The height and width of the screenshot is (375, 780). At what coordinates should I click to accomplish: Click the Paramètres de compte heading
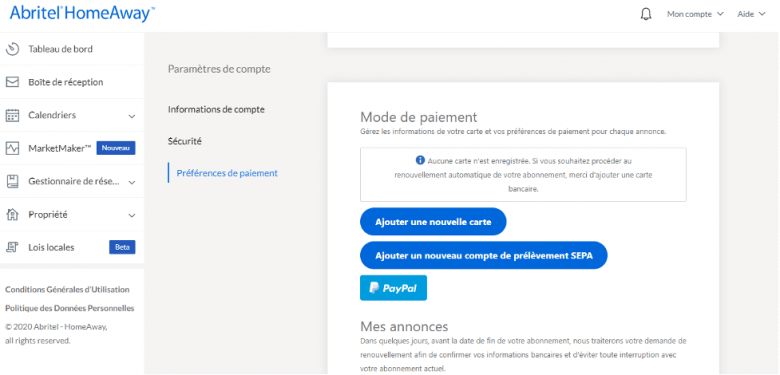(x=219, y=69)
